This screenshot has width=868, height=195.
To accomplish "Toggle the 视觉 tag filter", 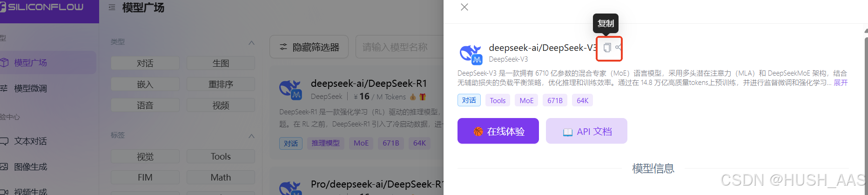I will point(145,156).
